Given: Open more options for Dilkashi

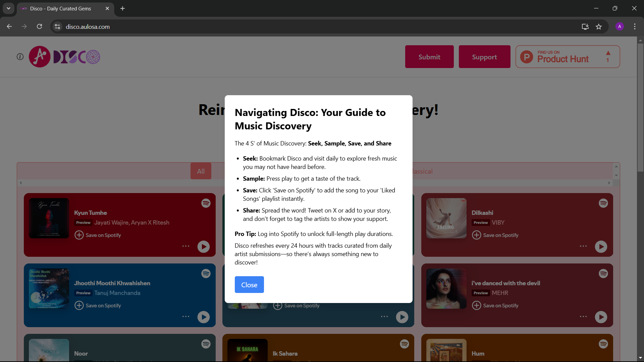Looking at the screenshot, I should 583,246.
